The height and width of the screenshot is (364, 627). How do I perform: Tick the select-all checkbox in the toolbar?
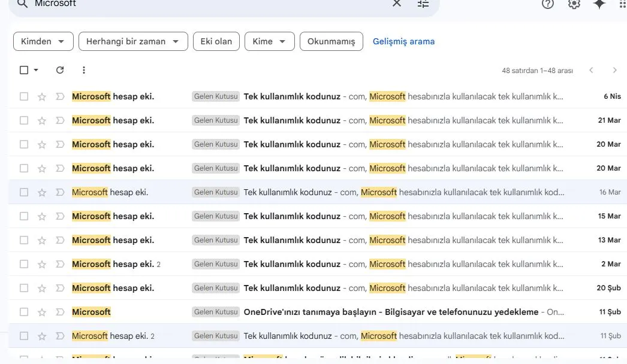24,70
